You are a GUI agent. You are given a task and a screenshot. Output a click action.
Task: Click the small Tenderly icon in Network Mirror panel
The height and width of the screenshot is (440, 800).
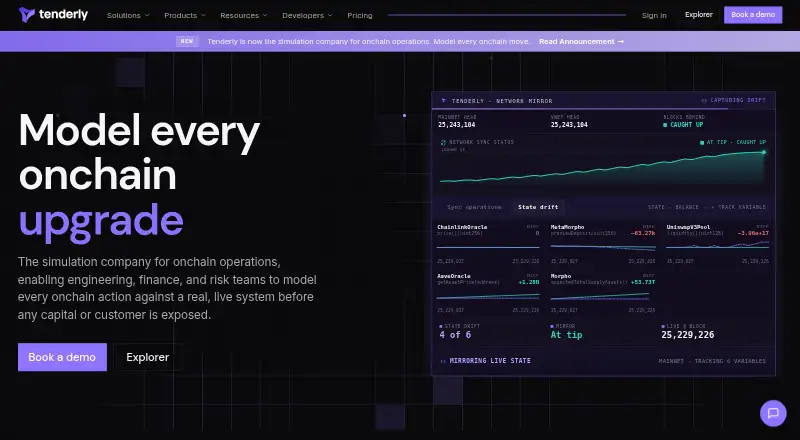click(443, 101)
